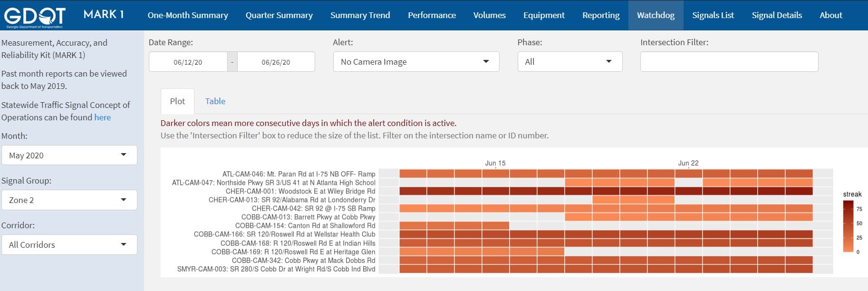Expand the Signal Group Zone 2 dropdown

tap(69, 200)
